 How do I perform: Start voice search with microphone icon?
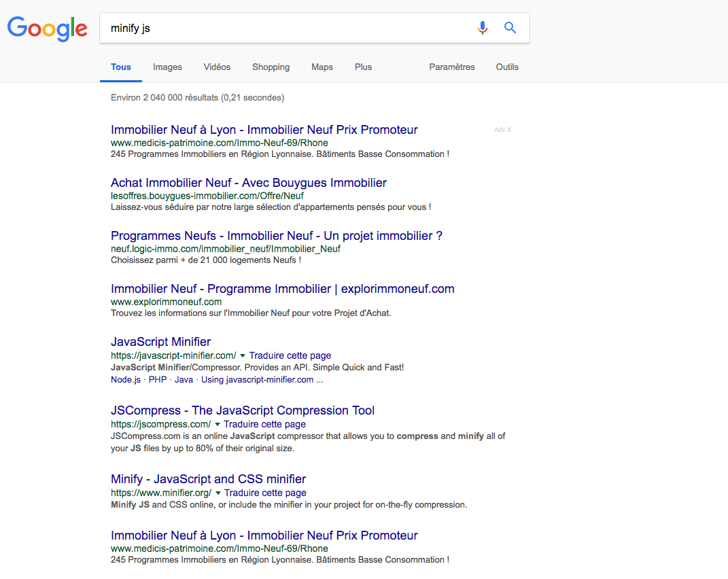click(x=483, y=28)
